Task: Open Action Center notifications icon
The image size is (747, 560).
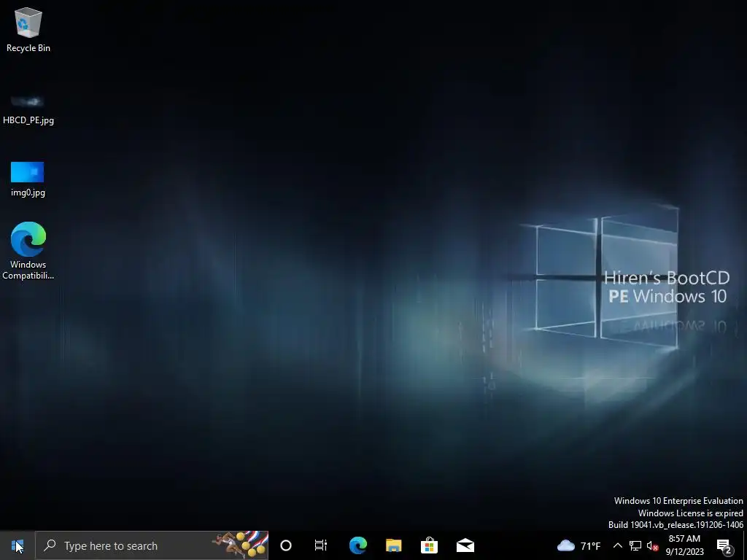Action: (724, 545)
